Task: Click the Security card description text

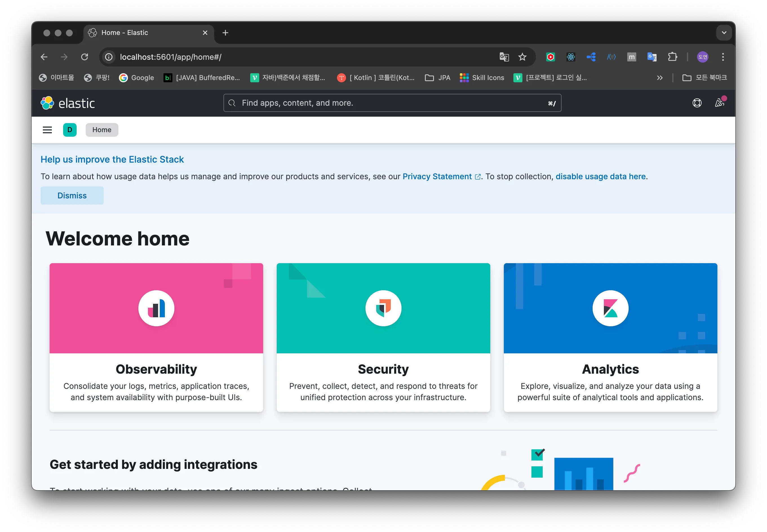Action: pos(383,392)
